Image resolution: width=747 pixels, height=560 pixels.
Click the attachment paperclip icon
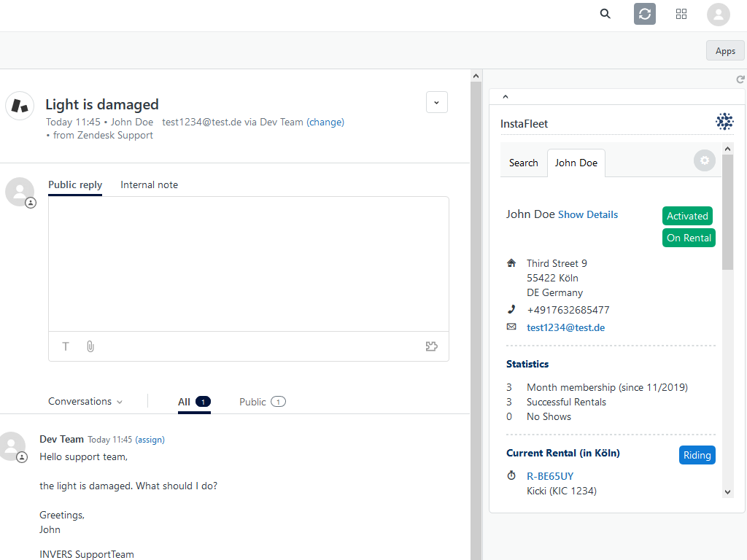90,346
